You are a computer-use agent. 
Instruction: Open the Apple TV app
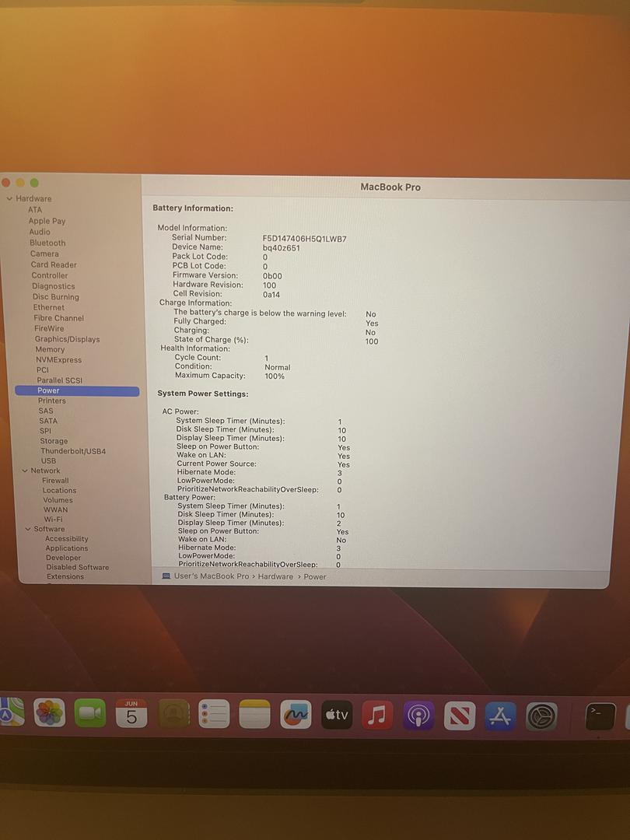(337, 715)
